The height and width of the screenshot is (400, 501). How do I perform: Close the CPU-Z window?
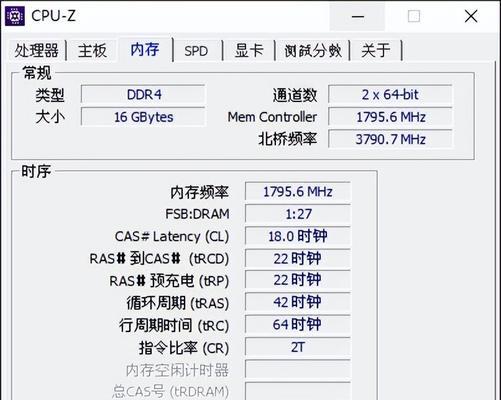point(471,16)
